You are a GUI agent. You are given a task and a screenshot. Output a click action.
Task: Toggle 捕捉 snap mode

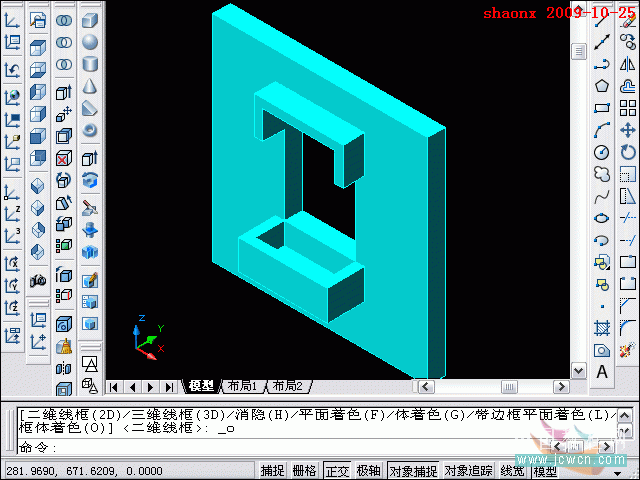pos(272,471)
